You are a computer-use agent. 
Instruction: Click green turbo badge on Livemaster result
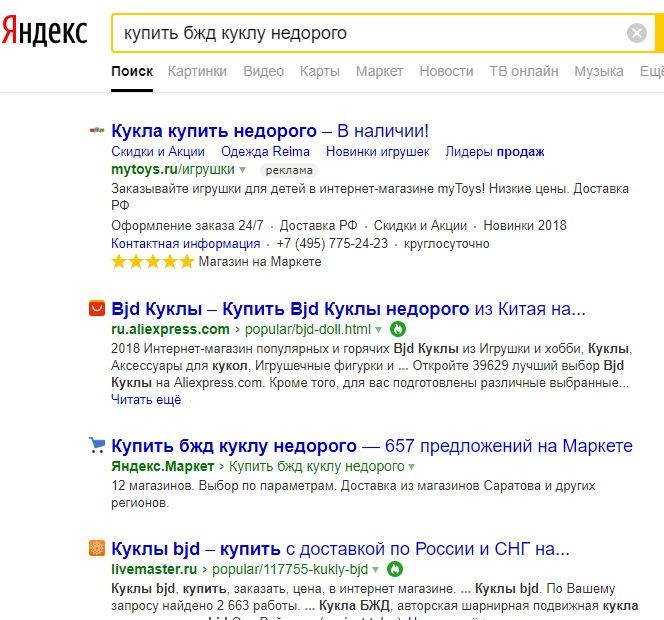coord(395,569)
